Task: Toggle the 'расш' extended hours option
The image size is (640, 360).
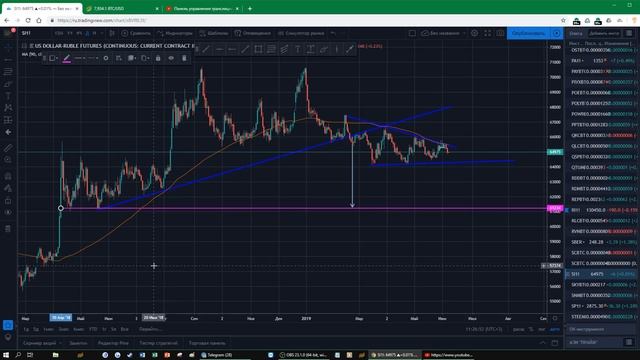Action: click(x=518, y=329)
